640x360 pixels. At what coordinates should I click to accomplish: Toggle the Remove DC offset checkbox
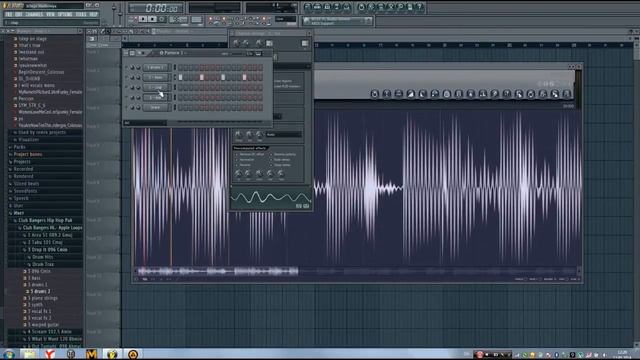[236, 155]
